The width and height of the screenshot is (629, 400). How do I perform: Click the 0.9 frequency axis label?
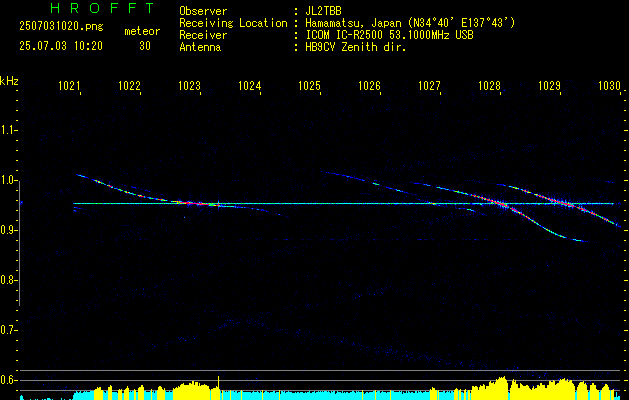pos(8,230)
